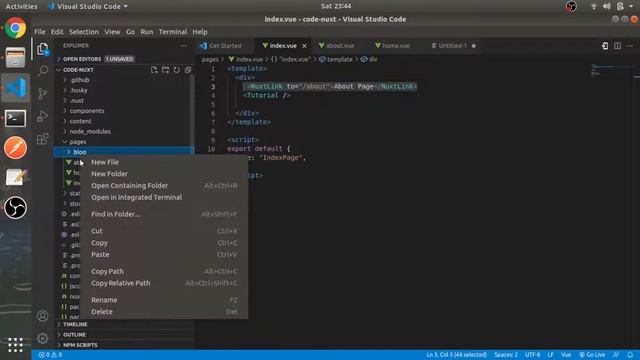Switch to the Untitled-1 tab
Image resolution: width=640 pixels, height=360 pixels.
453,46
